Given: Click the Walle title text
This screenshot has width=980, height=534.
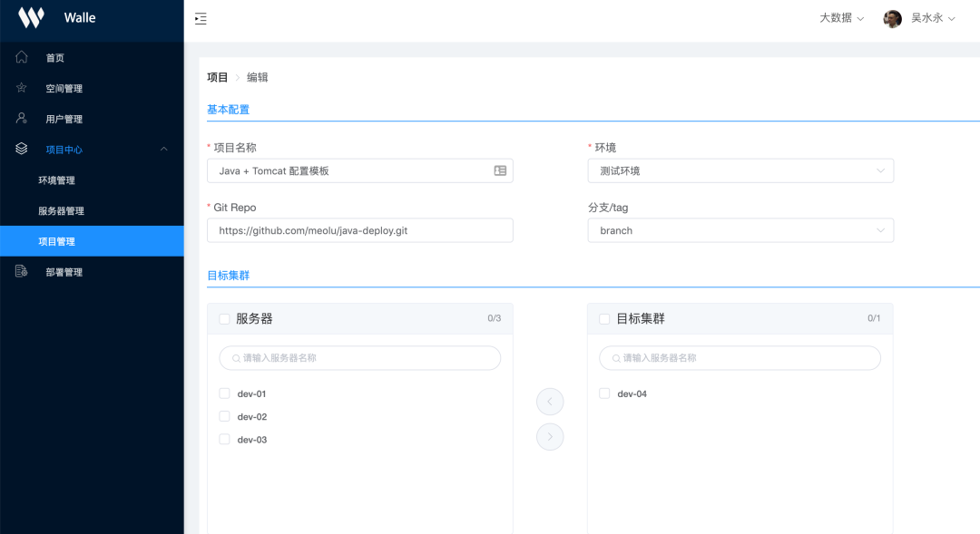Looking at the screenshot, I should (x=80, y=17).
